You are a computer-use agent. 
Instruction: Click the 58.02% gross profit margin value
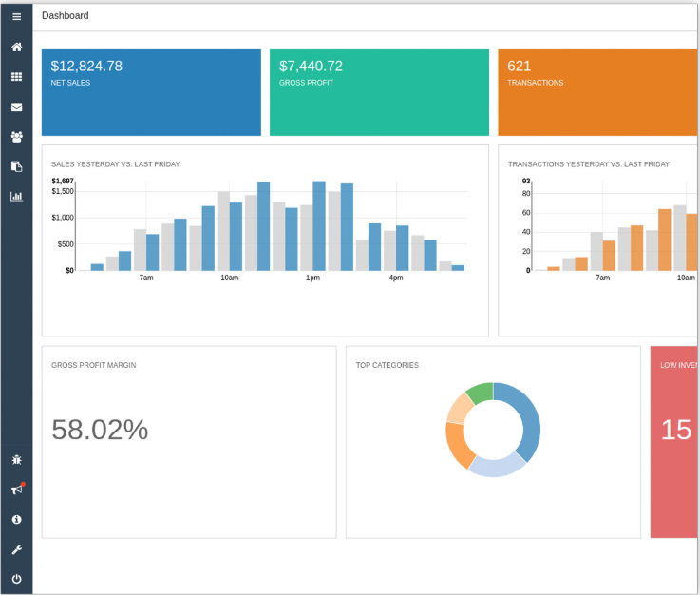tap(100, 430)
